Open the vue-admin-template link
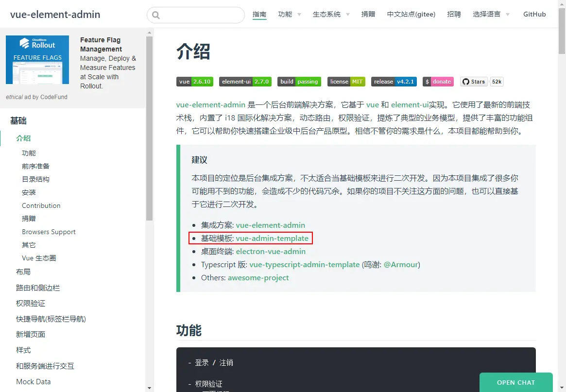 point(272,238)
